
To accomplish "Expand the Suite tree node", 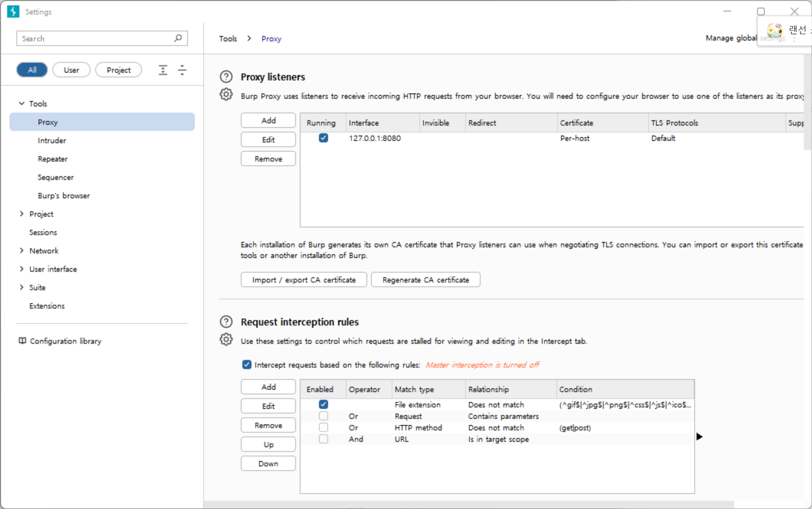I will pos(21,287).
